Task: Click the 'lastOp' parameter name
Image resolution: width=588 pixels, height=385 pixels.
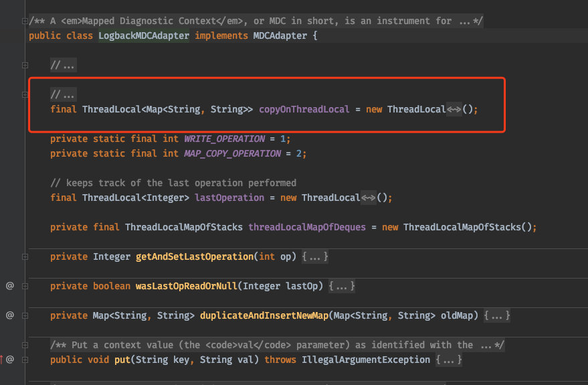Action: [x=302, y=287]
